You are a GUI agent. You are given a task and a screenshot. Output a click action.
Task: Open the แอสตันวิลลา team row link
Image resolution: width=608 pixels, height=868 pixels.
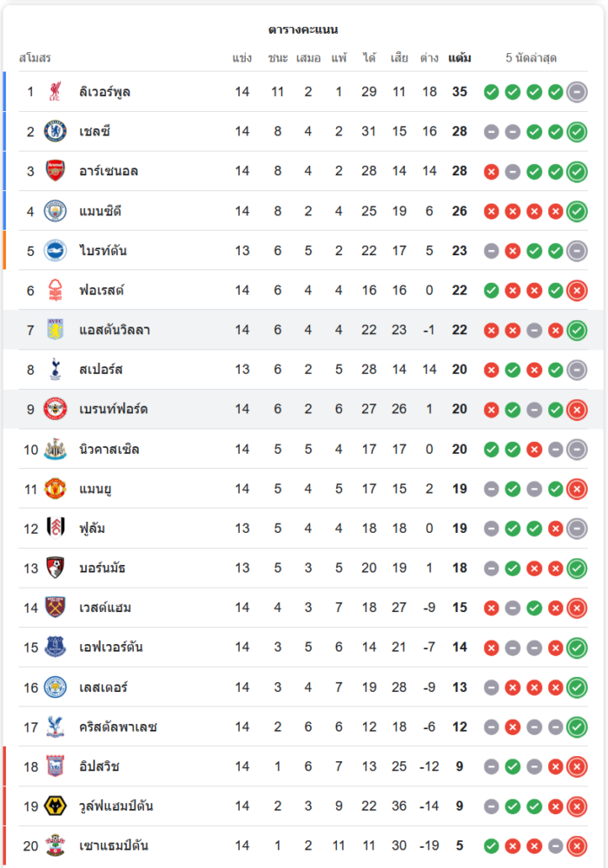pyautogui.click(x=114, y=330)
